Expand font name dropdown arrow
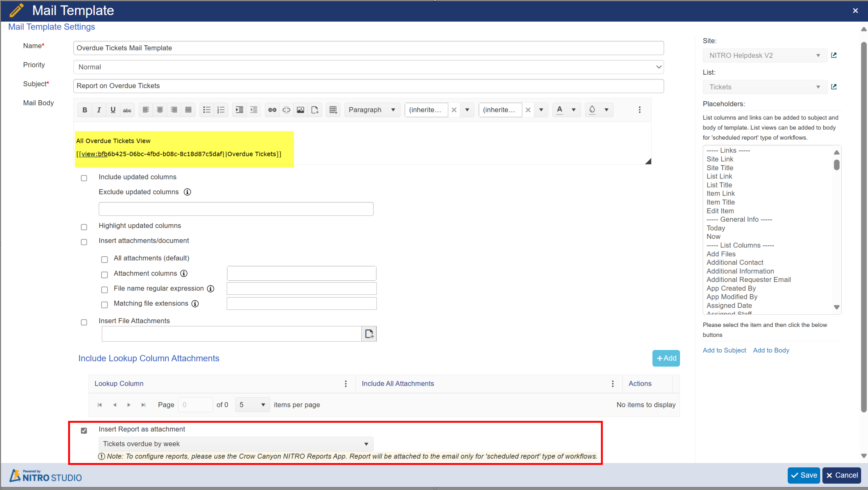This screenshot has width=868, height=490. (467, 110)
